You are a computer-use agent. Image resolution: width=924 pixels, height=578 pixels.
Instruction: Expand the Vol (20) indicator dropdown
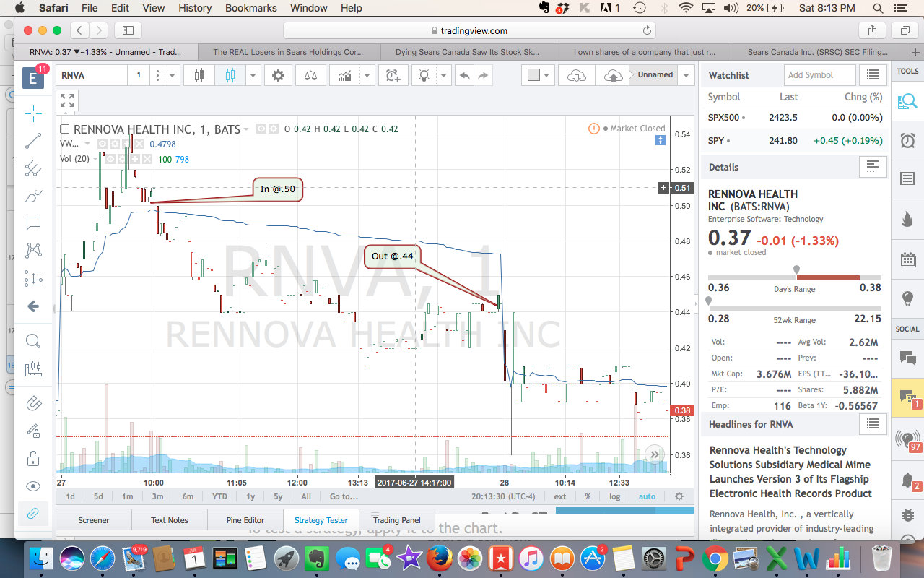[97, 159]
